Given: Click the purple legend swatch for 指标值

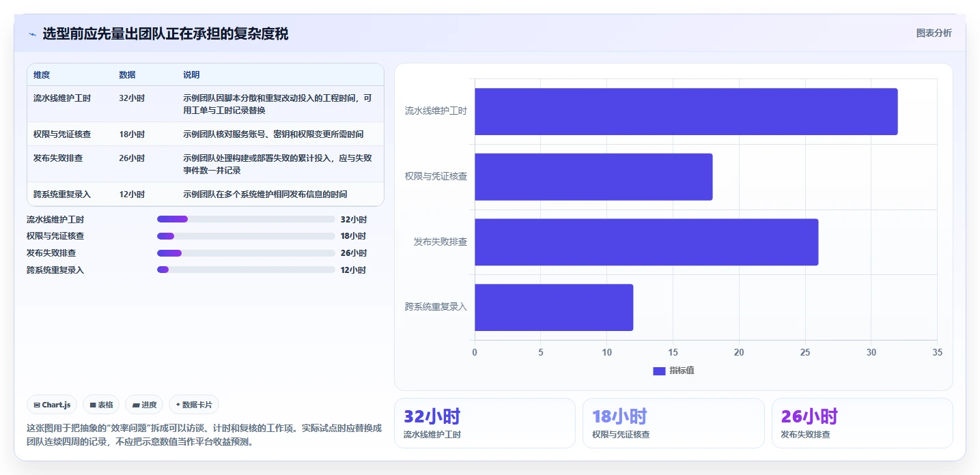Looking at the screenshot, I should pos(659,371).
